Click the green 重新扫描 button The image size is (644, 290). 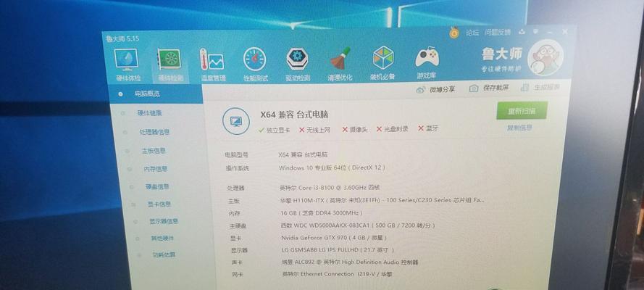tap(522, 110)
